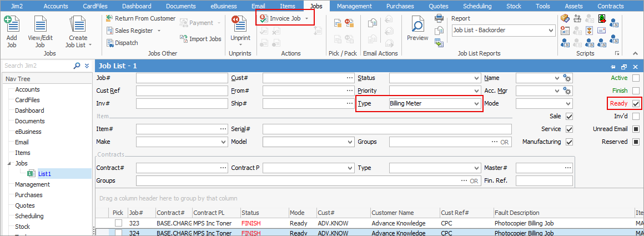The height and width of the screenshot is (236, 644).
Task: Untick the Ready checkbox
Action: pos(636,104)
